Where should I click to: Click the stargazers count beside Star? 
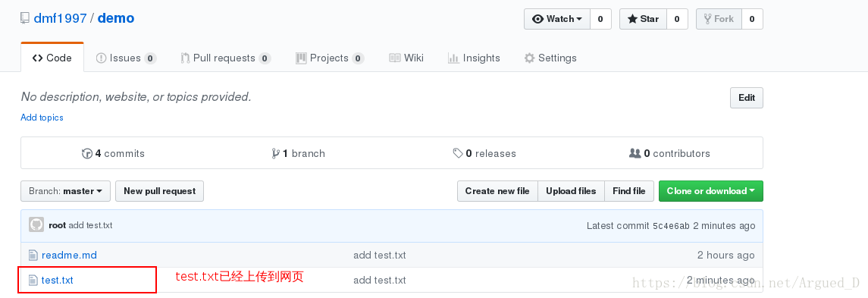coord(676,19)
